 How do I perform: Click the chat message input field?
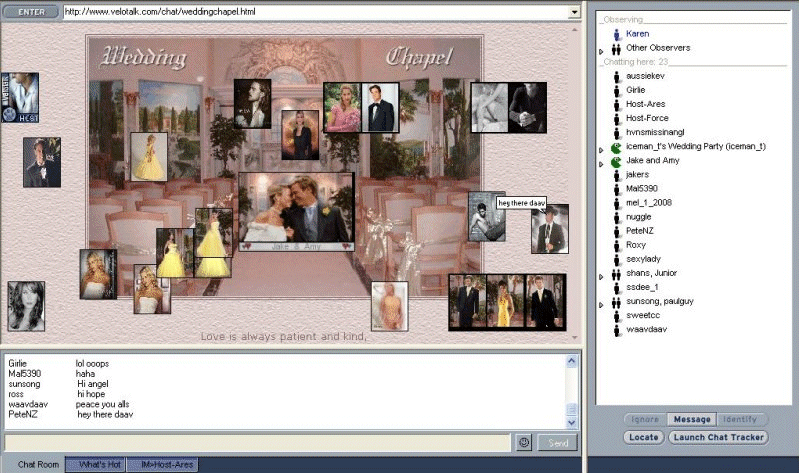tap(258, 442)
